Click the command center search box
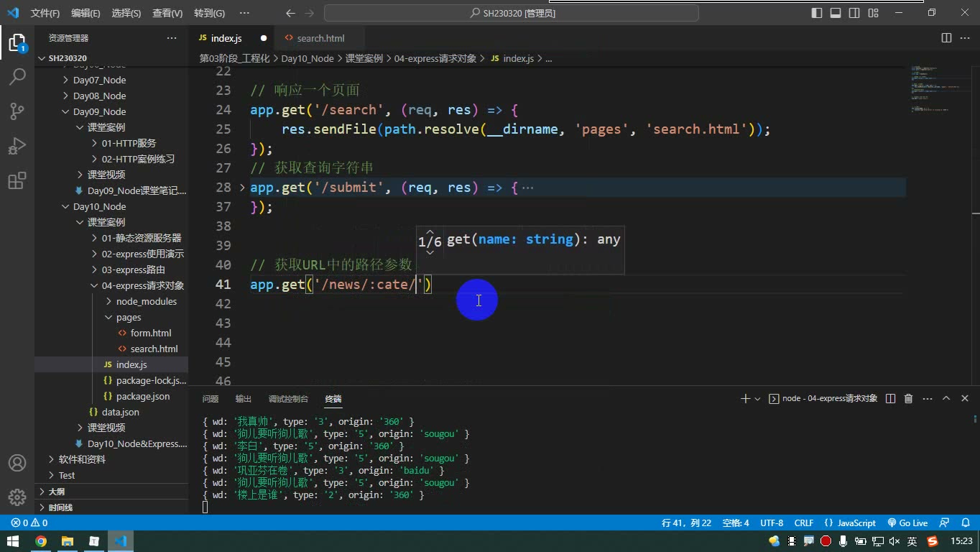This screenshot has height=552, width=980. 512,13
